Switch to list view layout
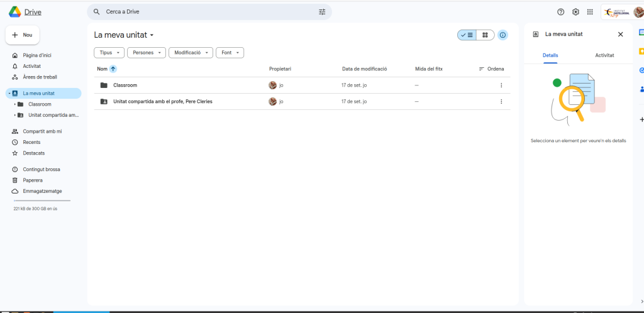Screen dimensions: 644x313 coord(467,35)
